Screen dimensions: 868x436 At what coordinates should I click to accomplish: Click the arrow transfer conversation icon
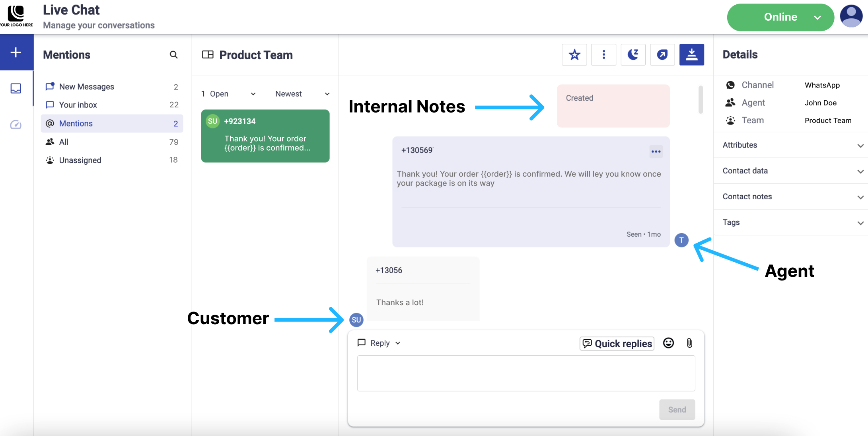pos(662,54)
